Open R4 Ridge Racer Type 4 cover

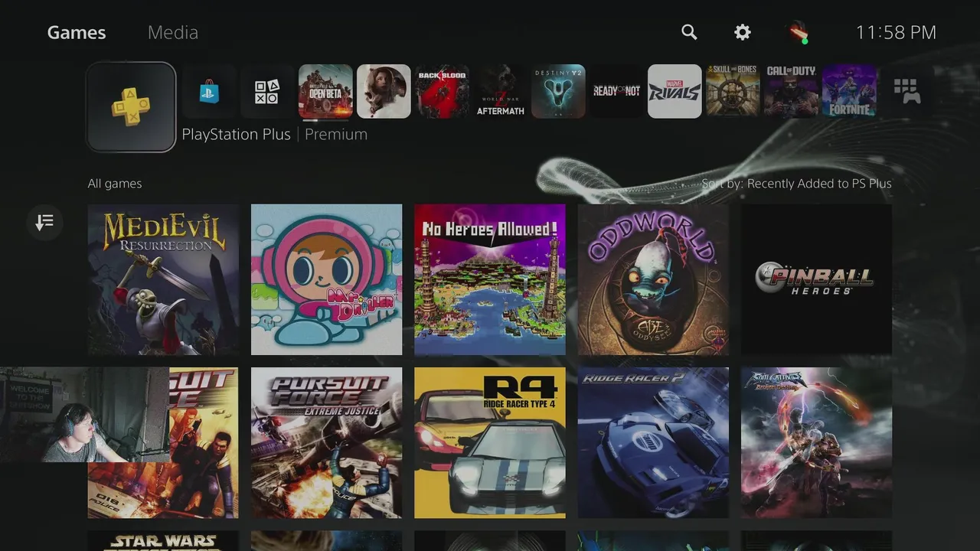click(x=490, y=443)
